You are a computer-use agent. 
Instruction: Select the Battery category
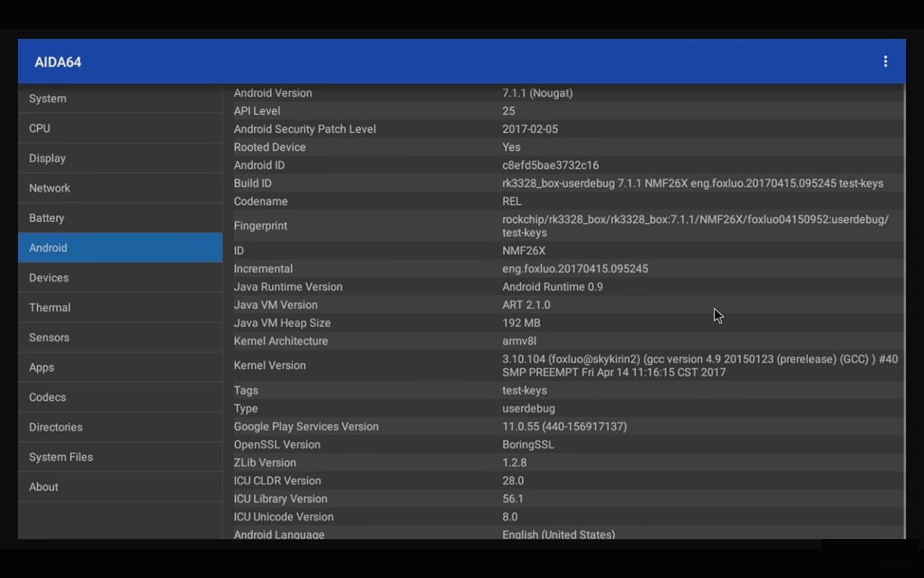point(120,217)
